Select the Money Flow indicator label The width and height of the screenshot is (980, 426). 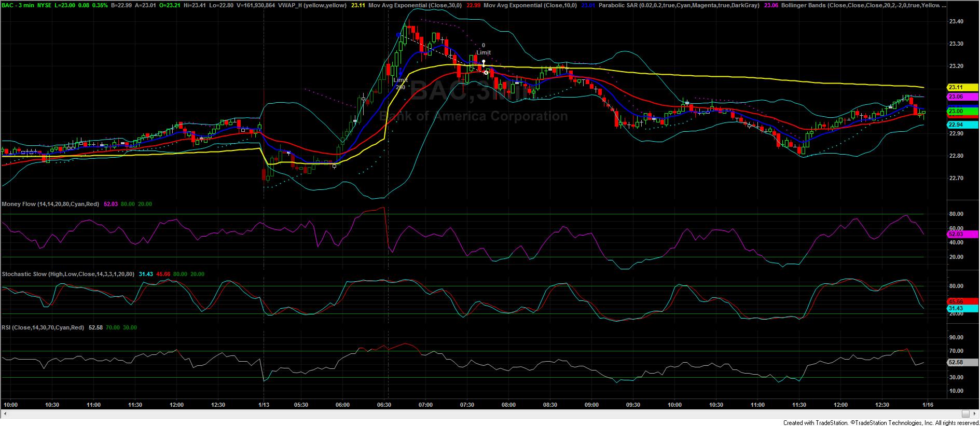50,204
